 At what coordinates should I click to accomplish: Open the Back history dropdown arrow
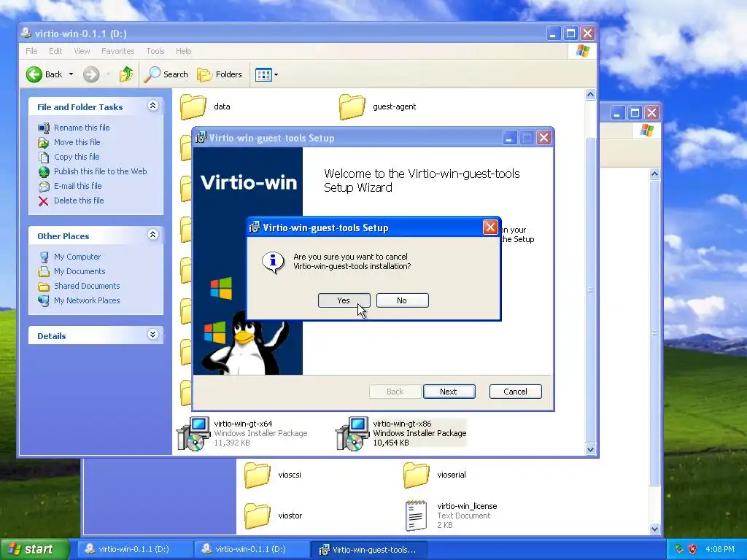point(71,74)
